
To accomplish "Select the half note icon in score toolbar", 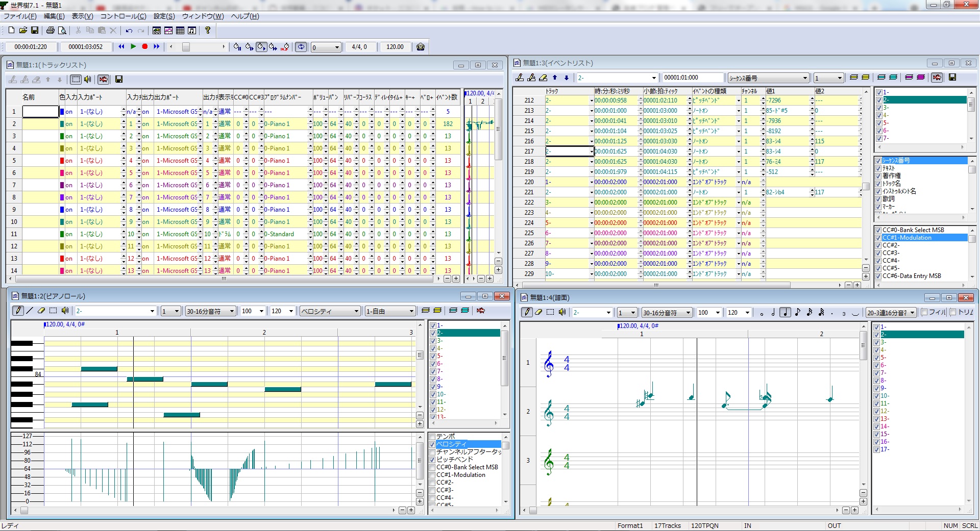I will (773, 312).
